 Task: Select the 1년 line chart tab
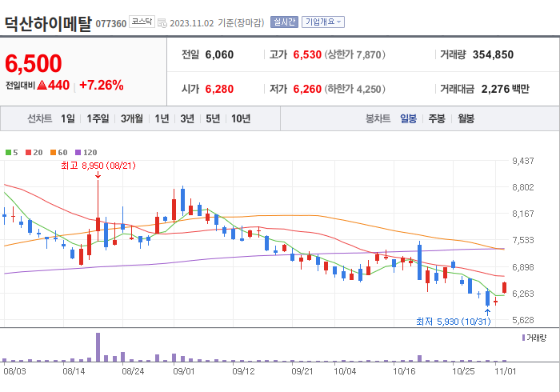pos(162,118)
